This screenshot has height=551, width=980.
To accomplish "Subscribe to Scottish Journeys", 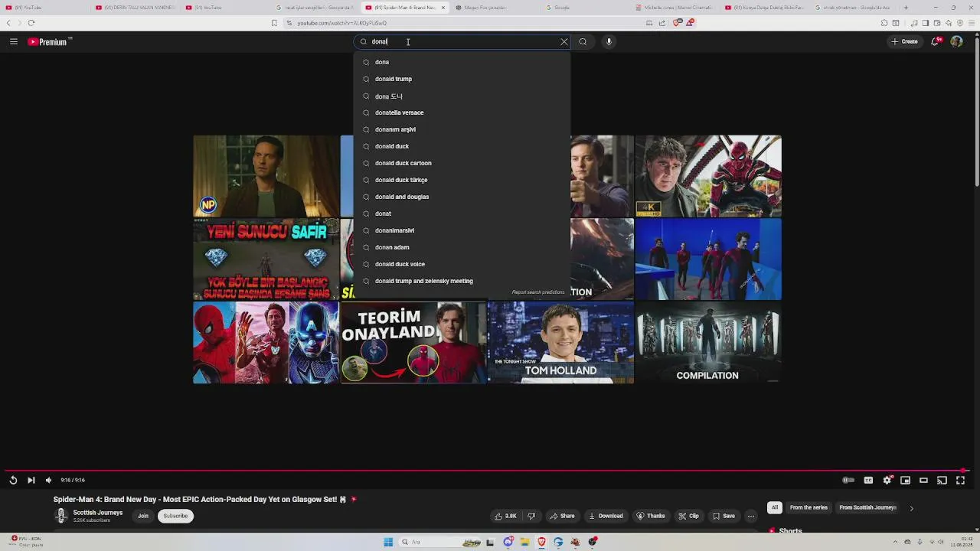I will point(175,516).
